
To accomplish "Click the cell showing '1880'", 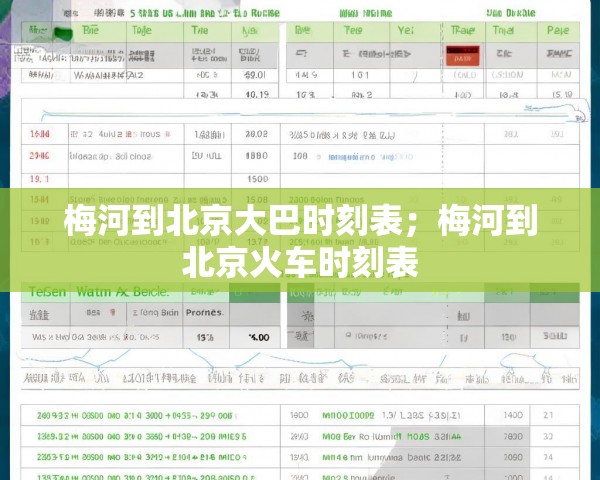I will [x=256, y=156].
